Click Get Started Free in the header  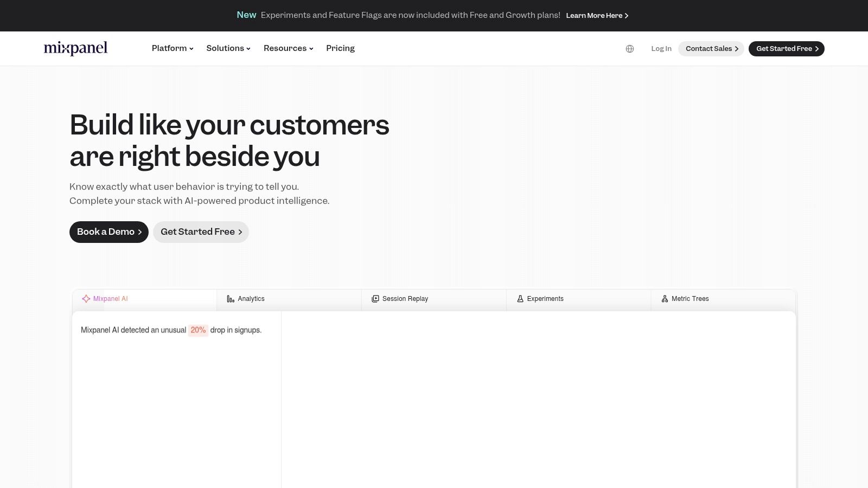[x=787, y=49]
